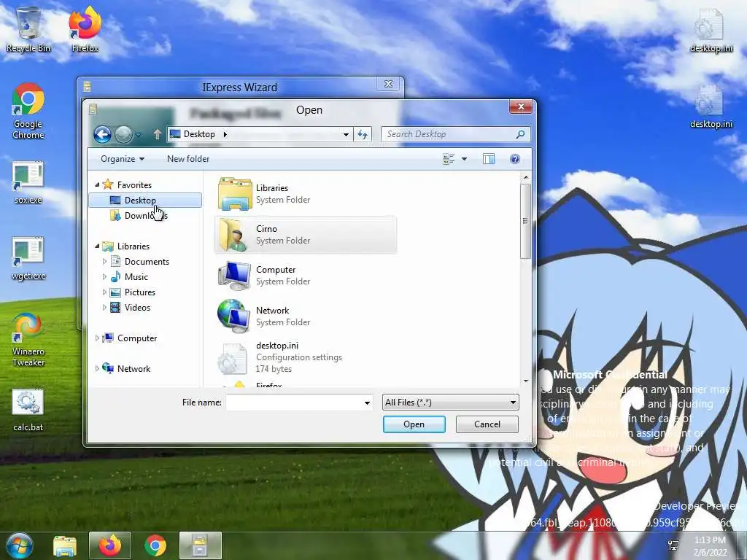
Task: Select the Google Chrome desktop shortcut
Action: pyautogui.click(x=28, y=112)
